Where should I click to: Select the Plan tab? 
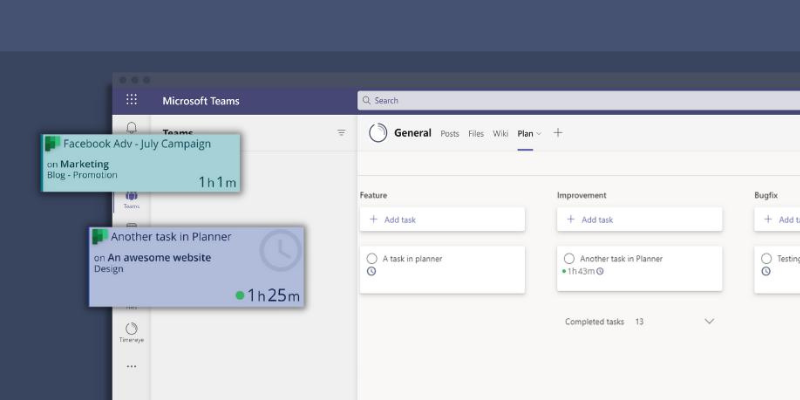pos(525,134)
